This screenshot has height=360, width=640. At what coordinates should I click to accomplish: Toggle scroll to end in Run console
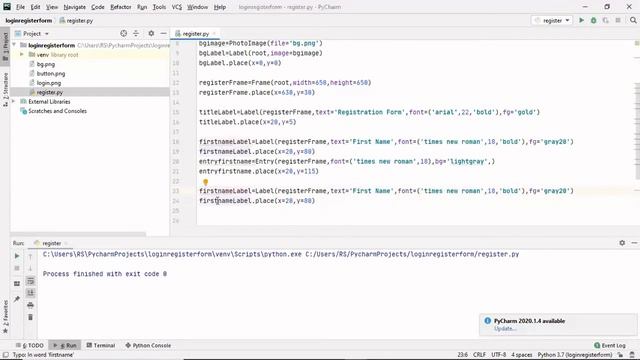(x=30, y=293)
